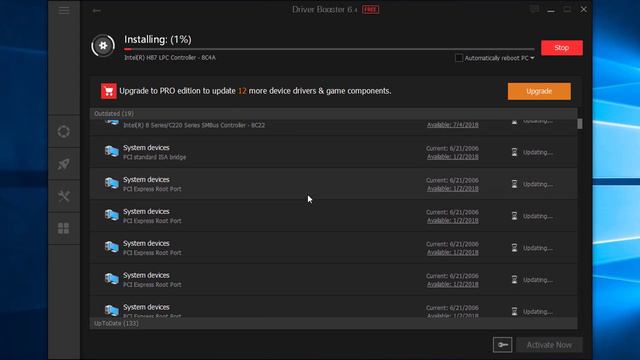Click the Activate Now button
This screenshot has width=640, height=360.
(549, 345)
